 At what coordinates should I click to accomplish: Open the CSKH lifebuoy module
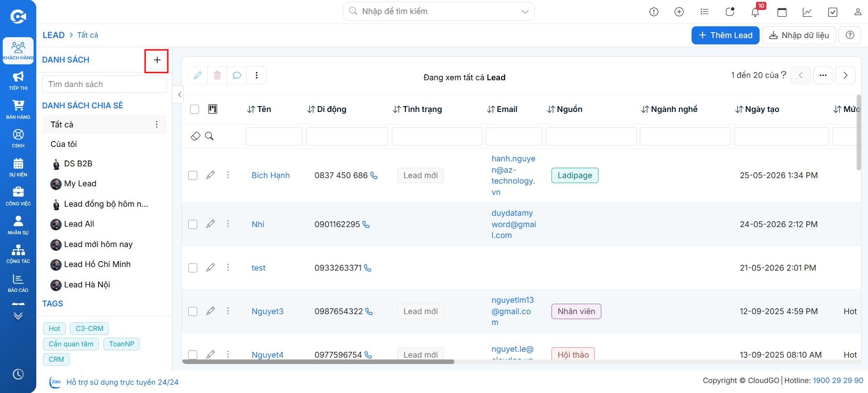point(18,138)
